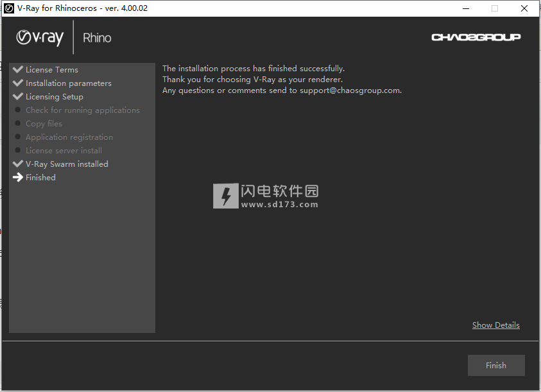Click the arrow icon beside Finished
The width and height of the screenshot is (541, 392).
point(18,177)
